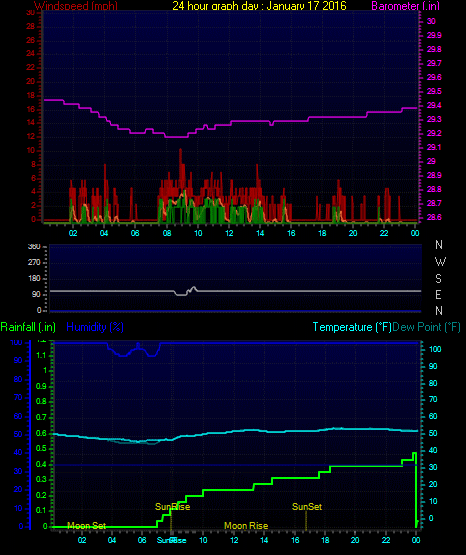Click the W compass direction label
This screenshot has height=555, width=466.
[x=440, y=262]
